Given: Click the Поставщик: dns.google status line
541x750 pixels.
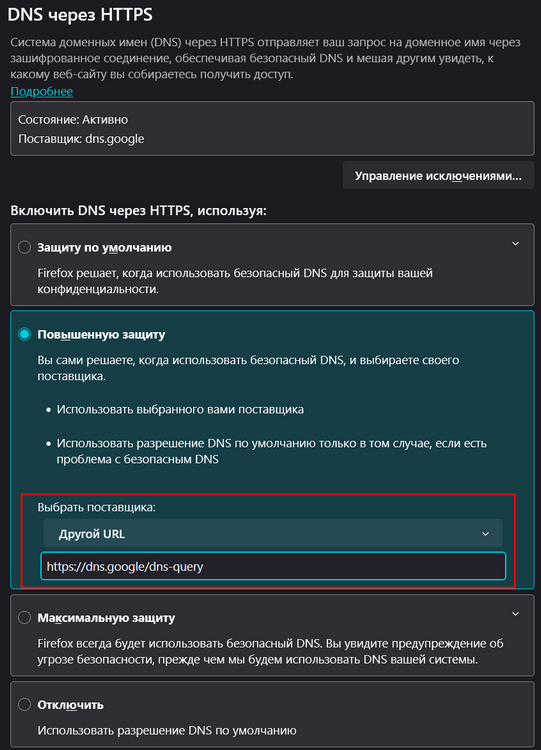Looking at the screenshot, I should click(81, 139).
